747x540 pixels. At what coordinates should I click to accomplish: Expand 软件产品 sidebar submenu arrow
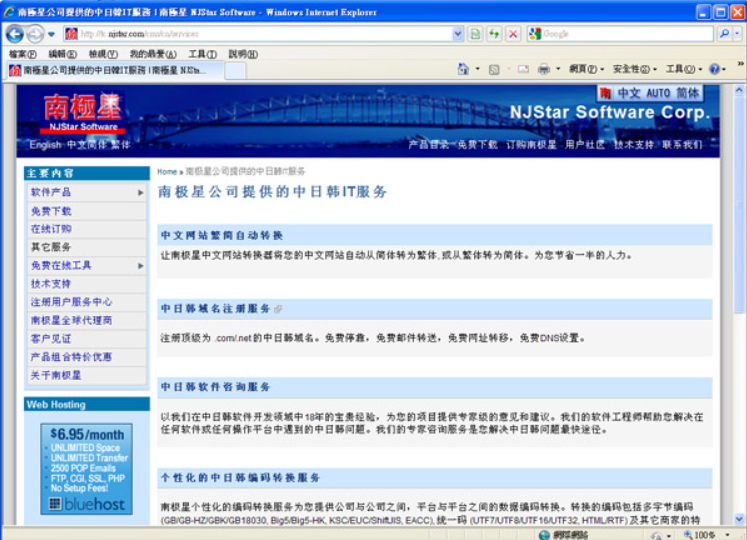(141, 193)
